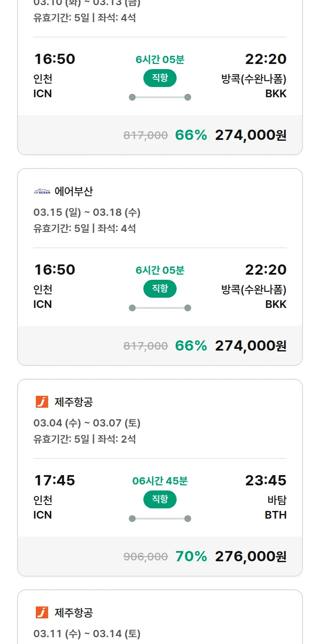Image resolution: width=320 pixels, height=644 pixels.
Task: Click Jeju Air logo on 03.11 flight card
Action: pyautogui.click(x=42, y=612)
